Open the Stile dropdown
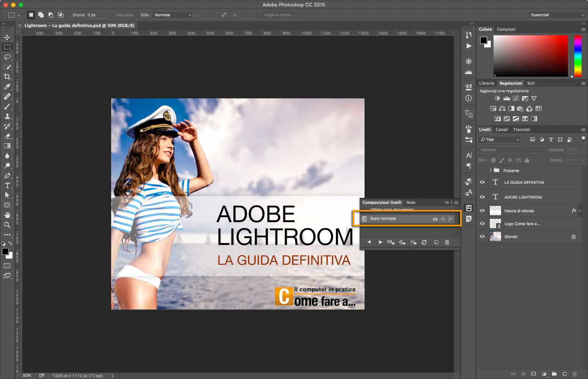This screenshot has width=588, height=379. (173, 15)
